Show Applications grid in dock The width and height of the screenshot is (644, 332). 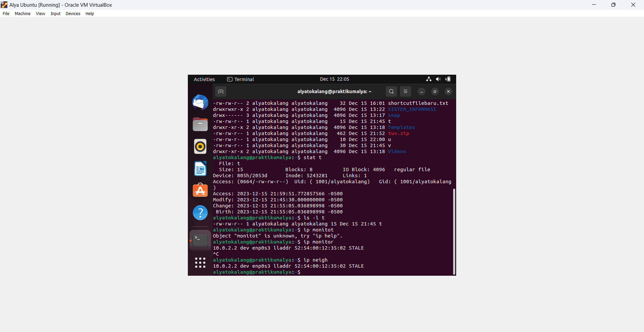(200, 263)
